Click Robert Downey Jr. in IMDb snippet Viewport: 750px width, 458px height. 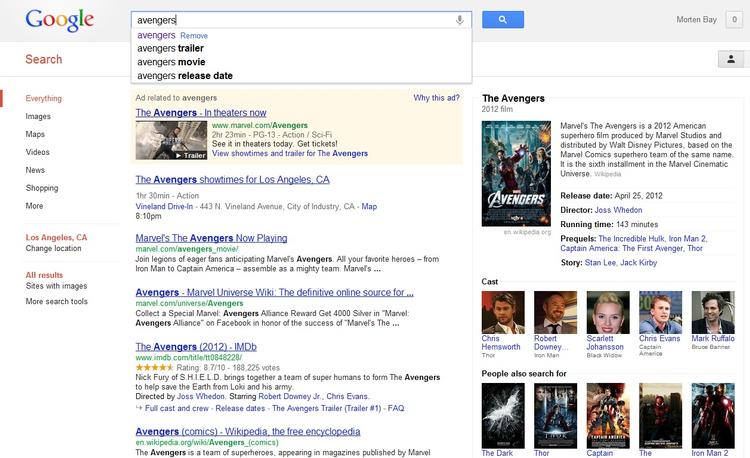tap(289, 396)
